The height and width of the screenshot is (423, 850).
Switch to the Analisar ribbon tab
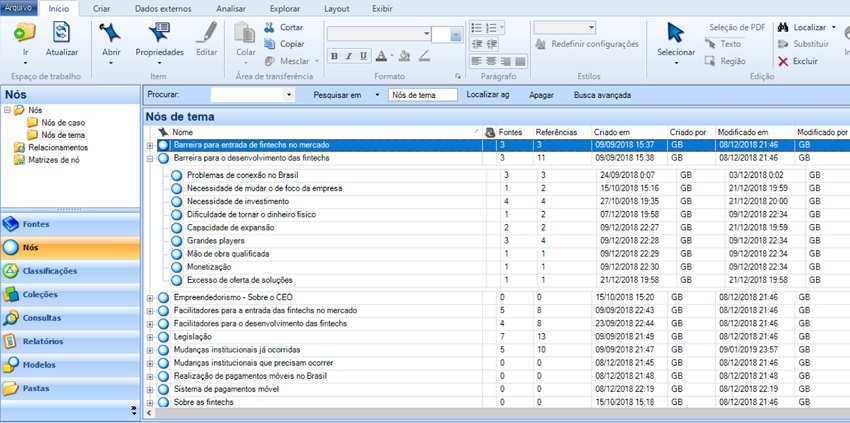click(231, 8)
